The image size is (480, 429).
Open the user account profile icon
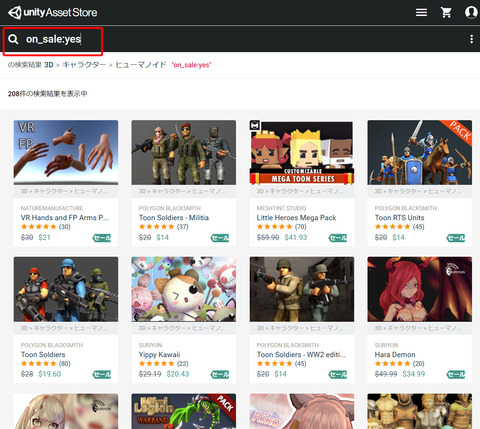point(471,12)
